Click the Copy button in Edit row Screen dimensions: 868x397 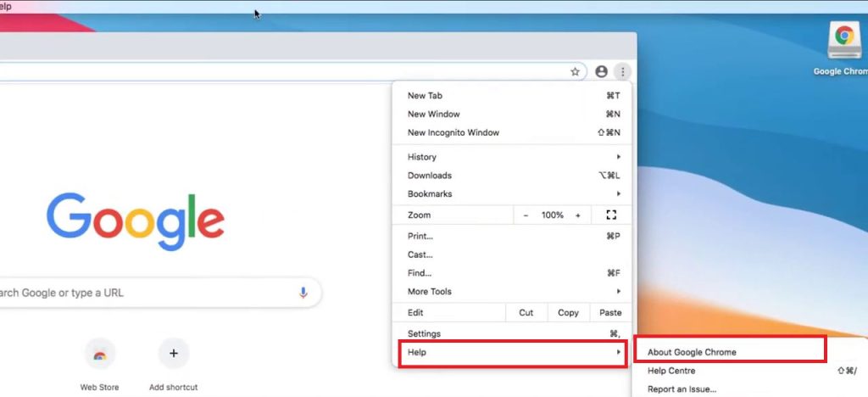tap(569, 312)
